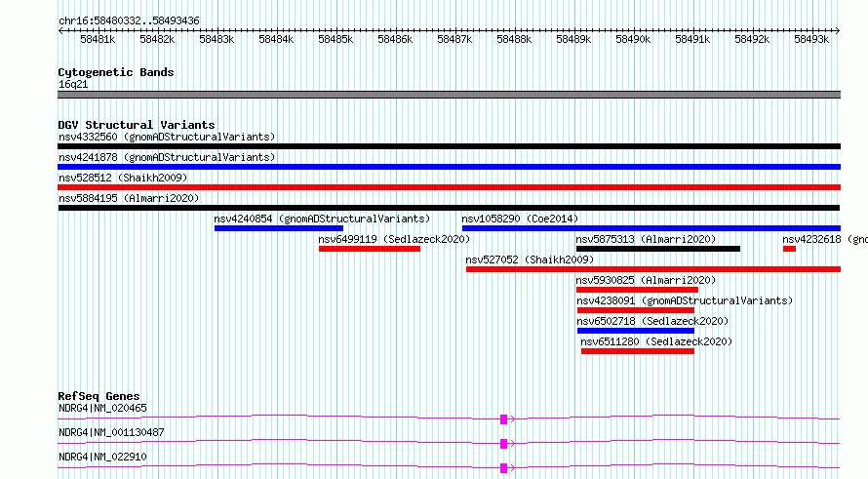Screen dimensions: 868x479
Task: Click the 58481k ruler tick label
Action: [x=98, y=39]
